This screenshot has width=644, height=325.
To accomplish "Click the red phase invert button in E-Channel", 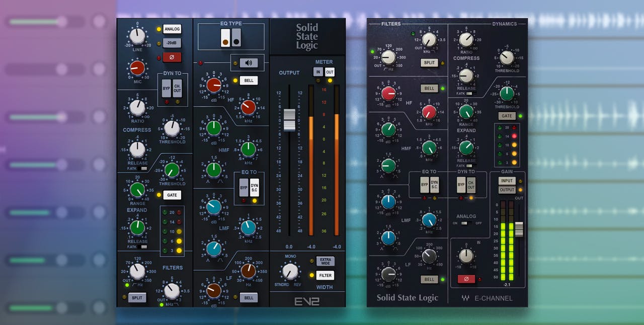I will coord(466,279).
